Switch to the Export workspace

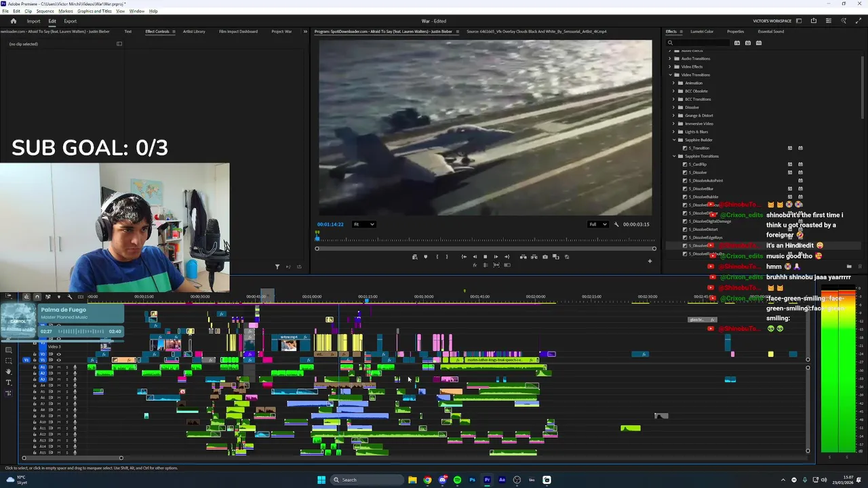click(x=71, y=21)
